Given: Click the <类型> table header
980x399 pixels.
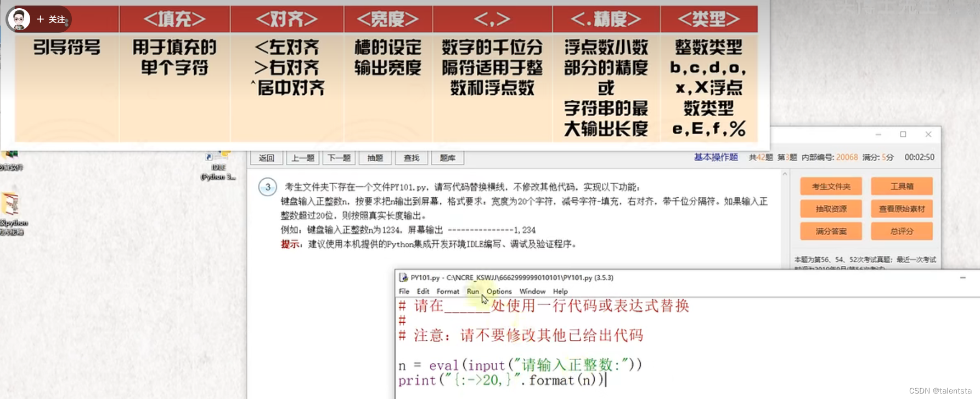Looking at the screenshot, I should (709, 19).
